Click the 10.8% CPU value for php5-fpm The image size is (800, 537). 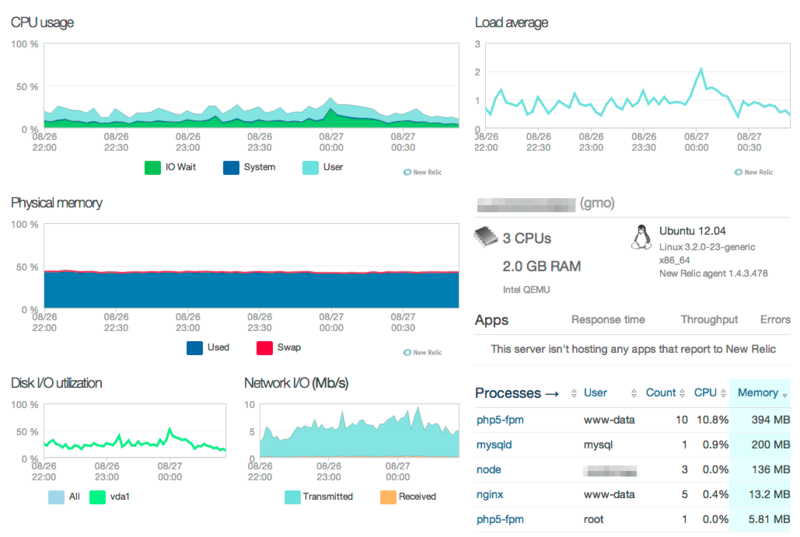pyautogui.click(x=712, y=420)
